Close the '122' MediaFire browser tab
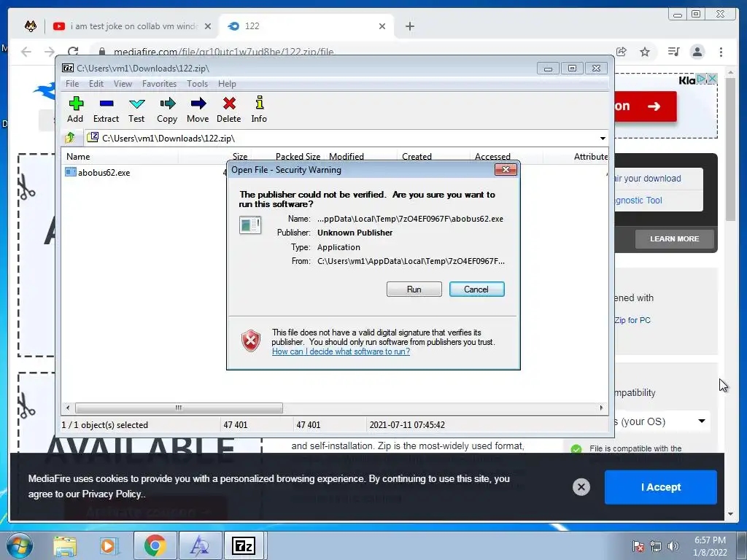 382,26
